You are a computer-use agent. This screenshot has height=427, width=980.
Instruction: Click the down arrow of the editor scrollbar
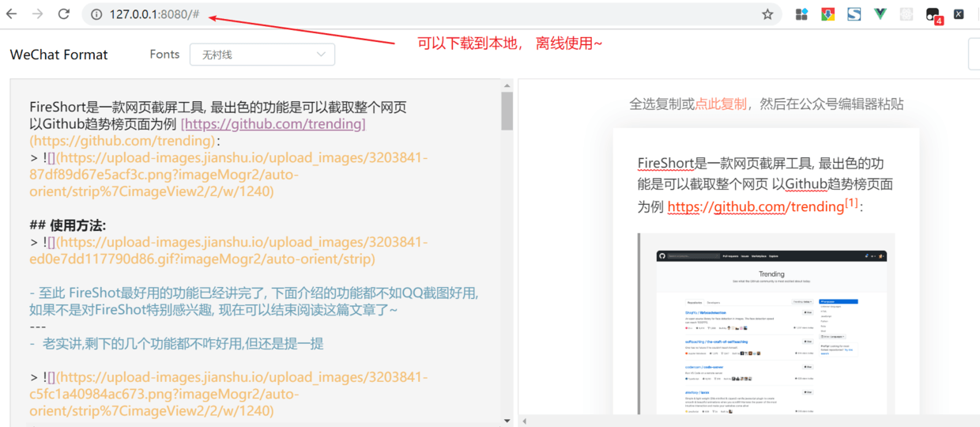click(507, 421)
